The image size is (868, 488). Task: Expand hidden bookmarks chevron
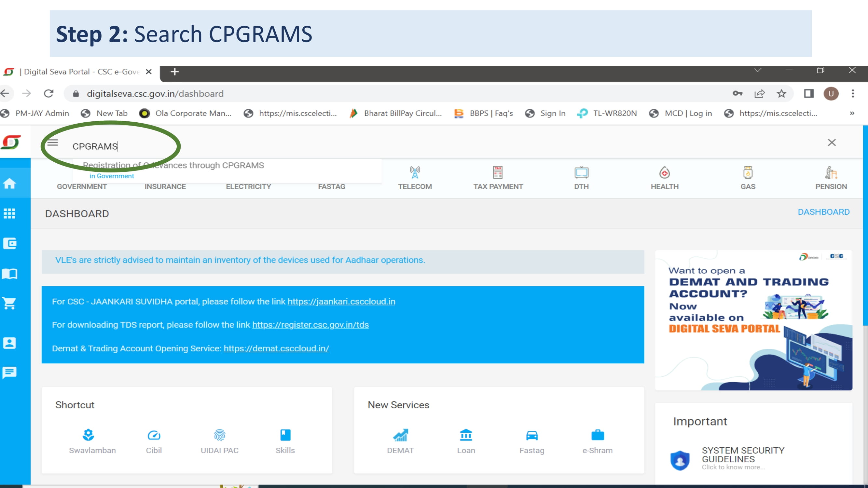click(x=852, y=113)
